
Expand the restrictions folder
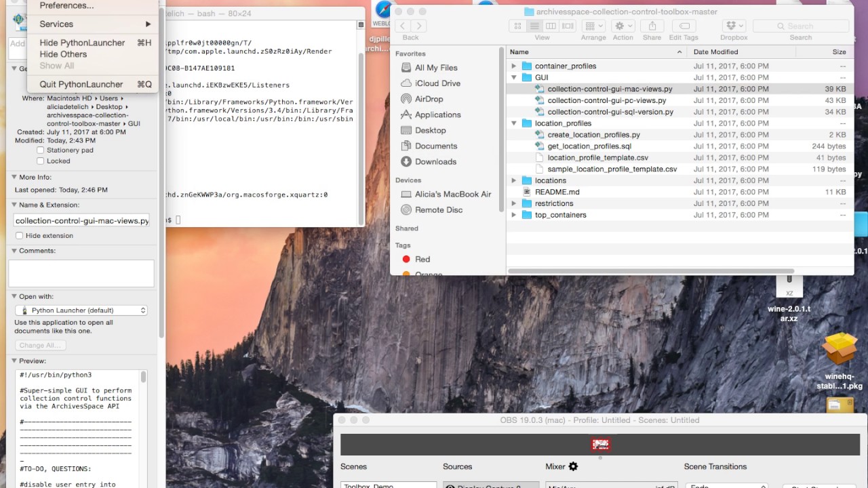click(514, 203)
